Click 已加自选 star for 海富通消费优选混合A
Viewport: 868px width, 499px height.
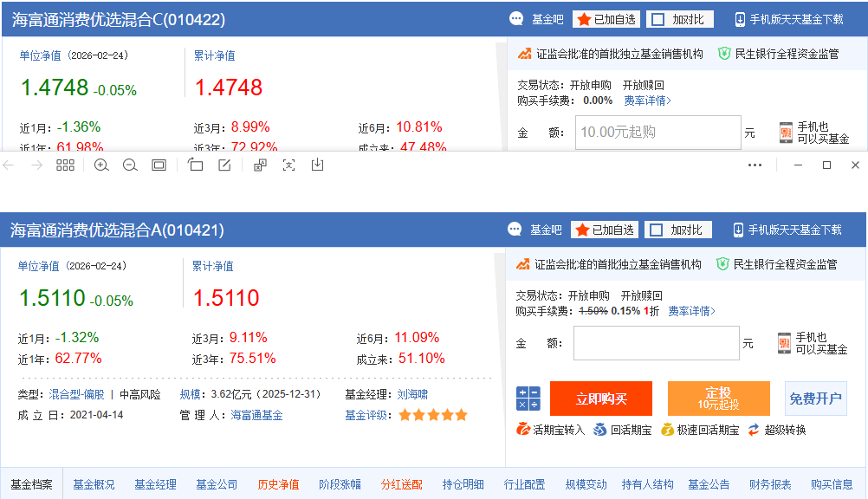(x=605, y=230)
